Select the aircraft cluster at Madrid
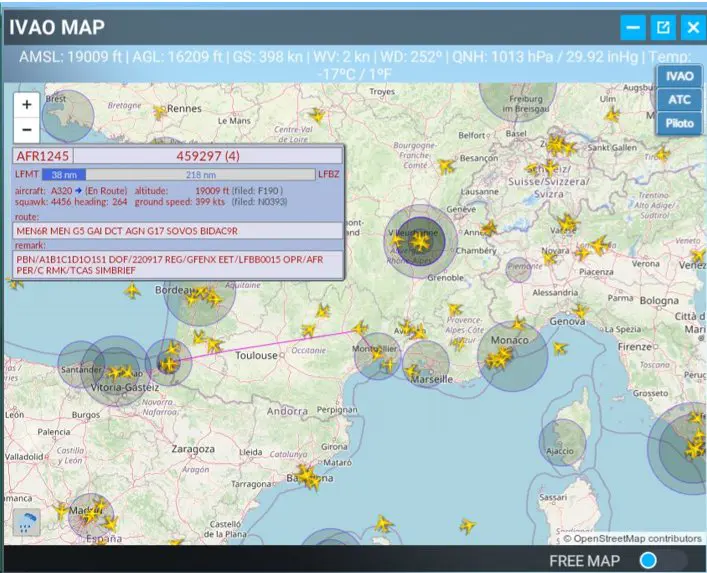Viewport: 707px width, 573px height. coord(91,514)
